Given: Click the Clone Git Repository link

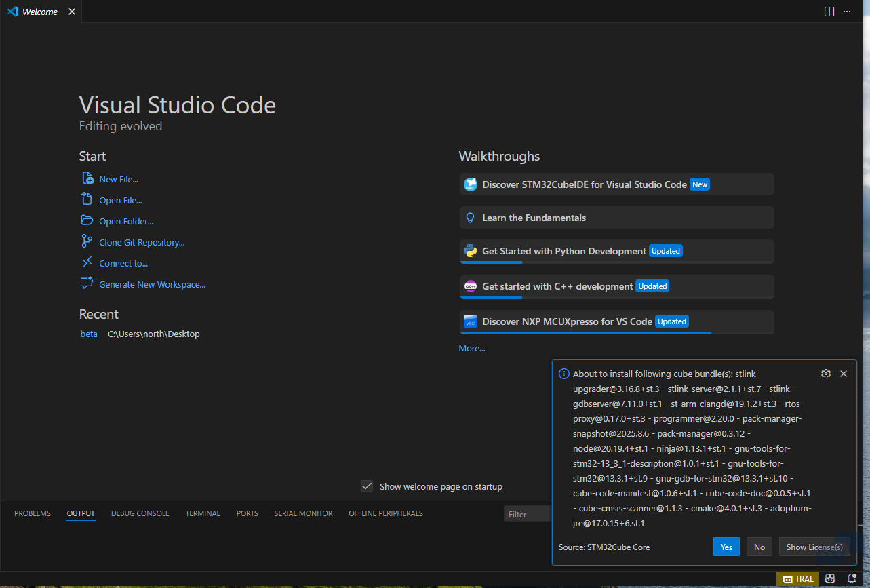Looking at the screenshot, I should (x=142, y=243).
